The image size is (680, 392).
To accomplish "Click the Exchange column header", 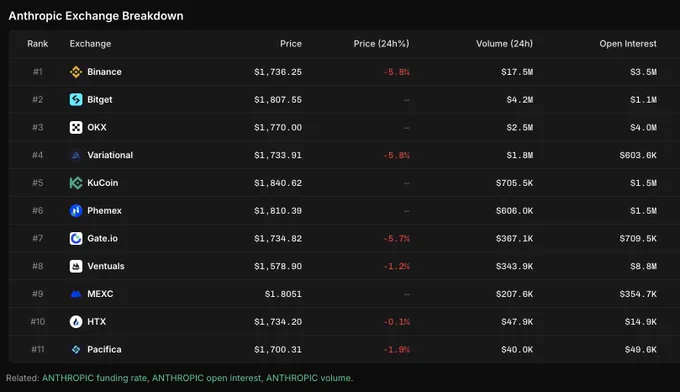I will tap(90, 44).
